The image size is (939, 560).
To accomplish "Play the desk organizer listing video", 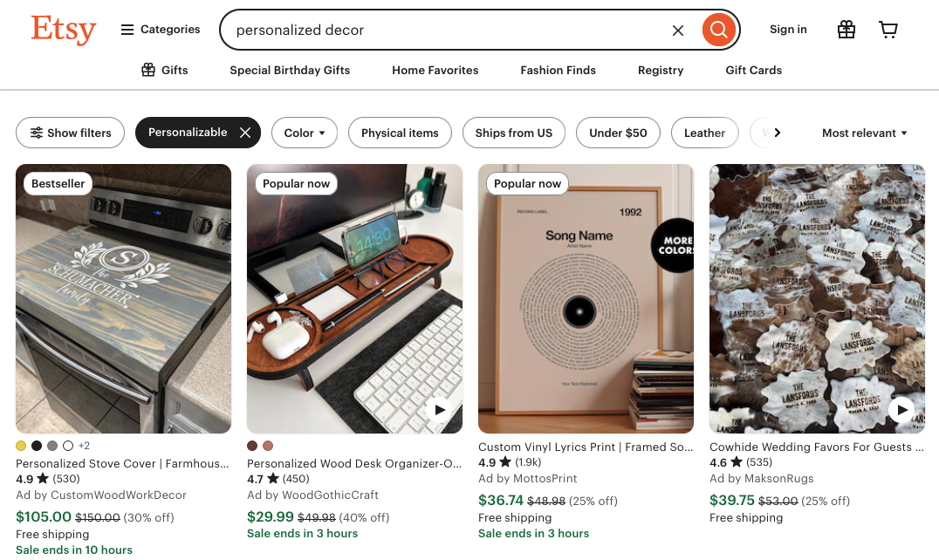I will tap(440, 409).
